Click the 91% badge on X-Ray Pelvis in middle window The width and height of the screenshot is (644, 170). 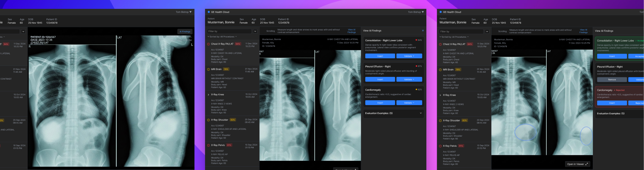(x=229, y=145)
